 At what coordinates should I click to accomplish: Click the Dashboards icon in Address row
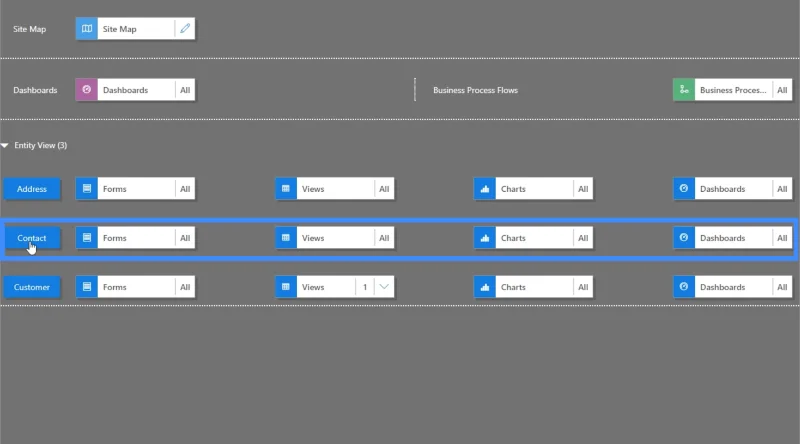click(x=684, y=188)
